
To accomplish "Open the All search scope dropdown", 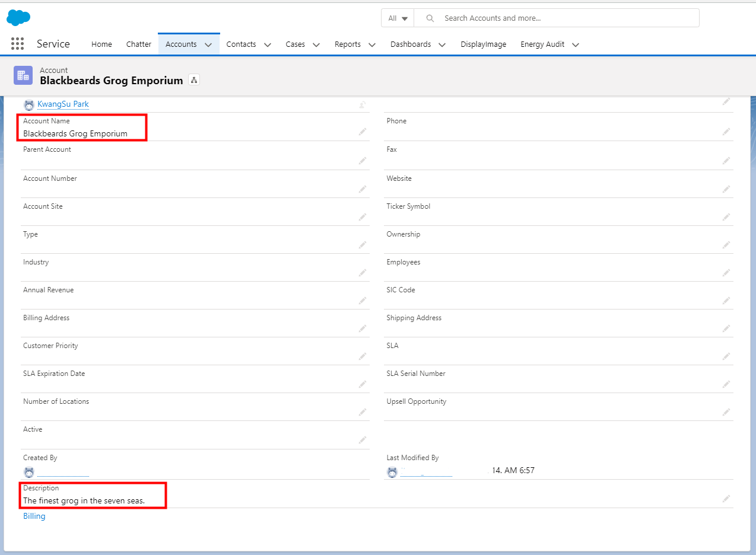I will pos(398,18).
